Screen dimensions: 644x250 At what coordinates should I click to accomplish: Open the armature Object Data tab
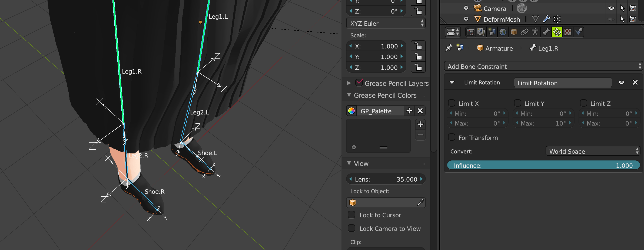(x=535, y=32)
